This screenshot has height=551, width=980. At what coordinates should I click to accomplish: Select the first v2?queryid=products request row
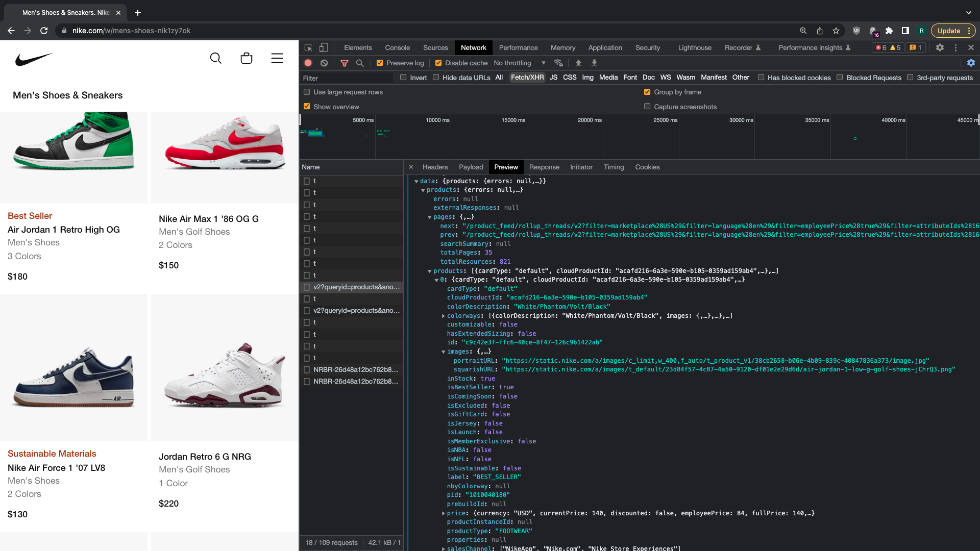click(351, 287)
